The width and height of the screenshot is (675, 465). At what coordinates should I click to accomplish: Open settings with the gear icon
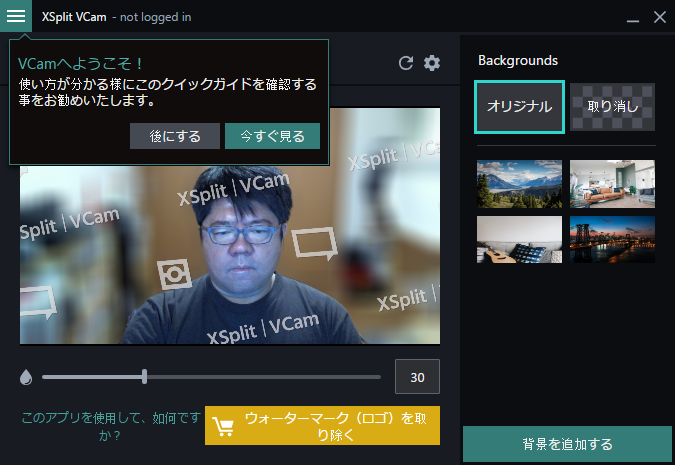(432, 63)
